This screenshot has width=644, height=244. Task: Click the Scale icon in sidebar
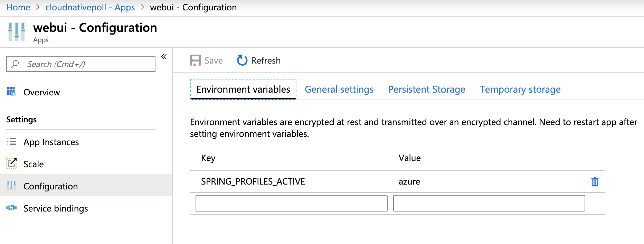(11, 163)
